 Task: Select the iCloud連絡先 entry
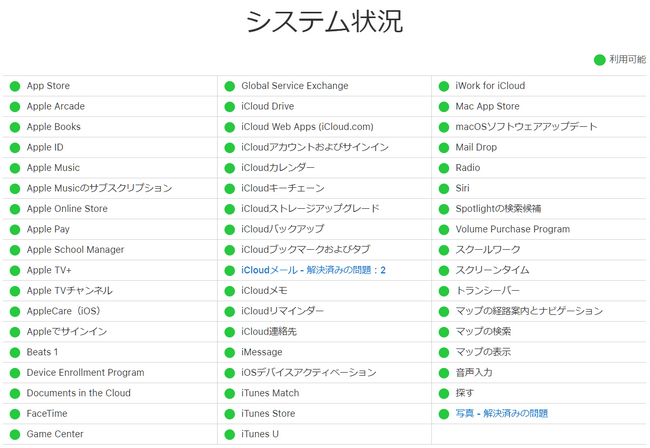tap(269, 332)
